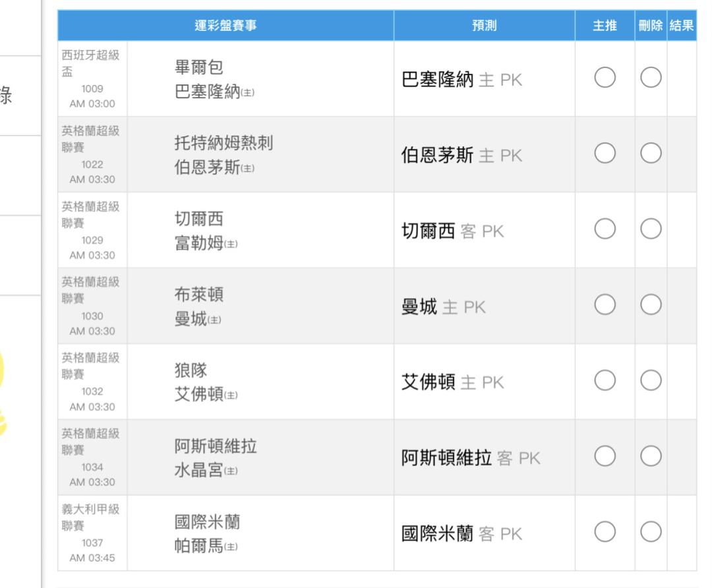712x588 pixels.
Task: Select 刪除 radio for 阿斯頓維拉 vs 水晶宮
Action: pyautogui.click(x=649, y=457)
